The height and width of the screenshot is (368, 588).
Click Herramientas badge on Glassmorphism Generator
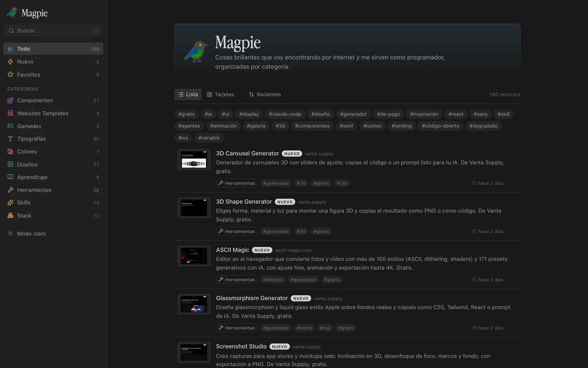237,328
